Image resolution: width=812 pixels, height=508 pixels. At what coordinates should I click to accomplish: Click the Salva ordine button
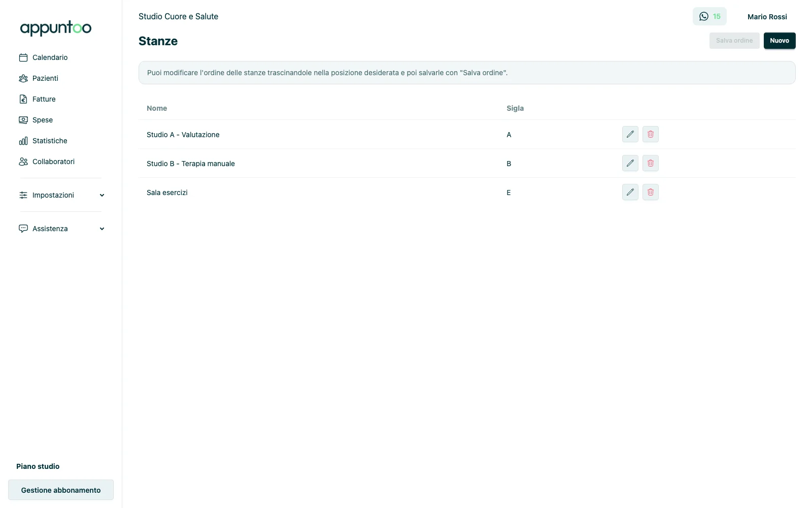(734, 41)
